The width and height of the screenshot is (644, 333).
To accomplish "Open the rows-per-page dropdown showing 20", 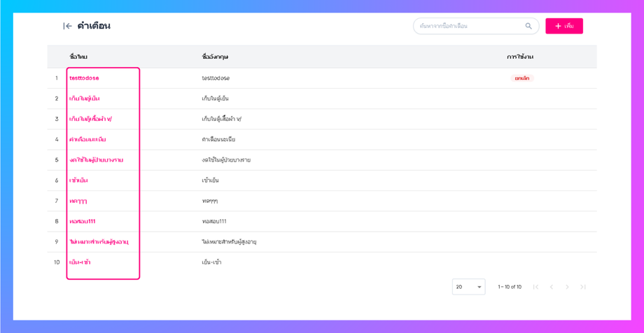I will [x=468, y=287].
